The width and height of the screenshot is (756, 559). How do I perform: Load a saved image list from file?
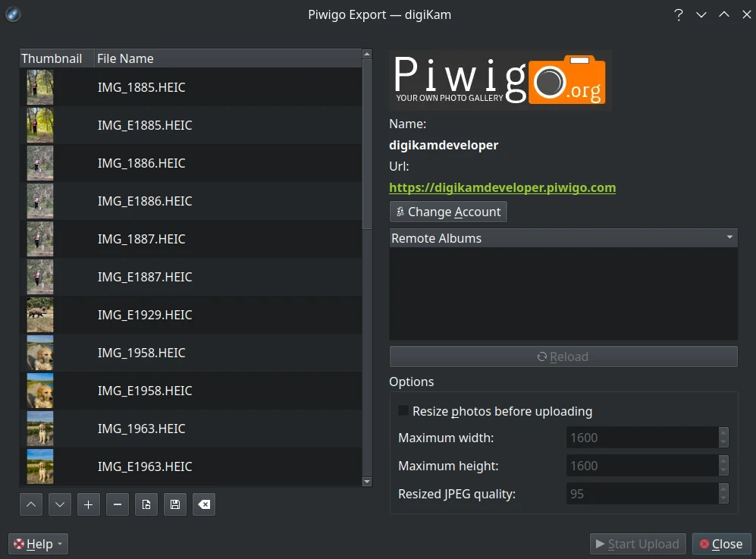coord(146,504)
